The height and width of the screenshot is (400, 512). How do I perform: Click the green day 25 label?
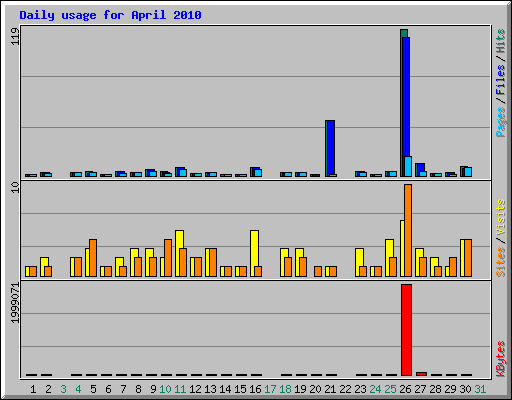(x=390, y=389)
